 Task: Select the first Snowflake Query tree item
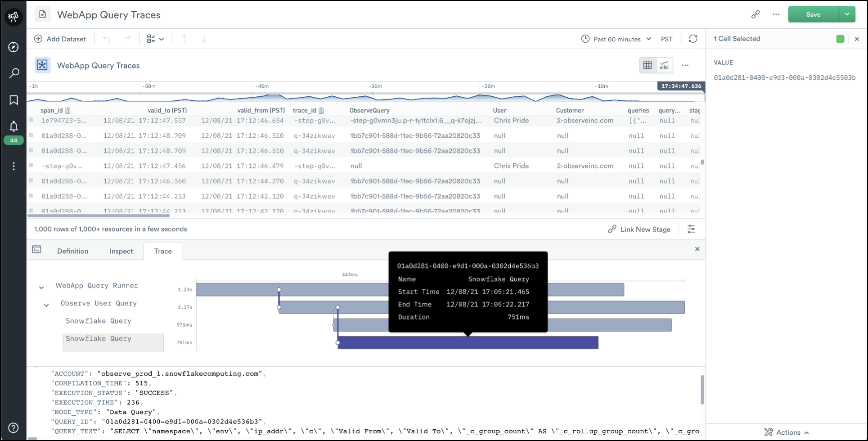point(99,321)
